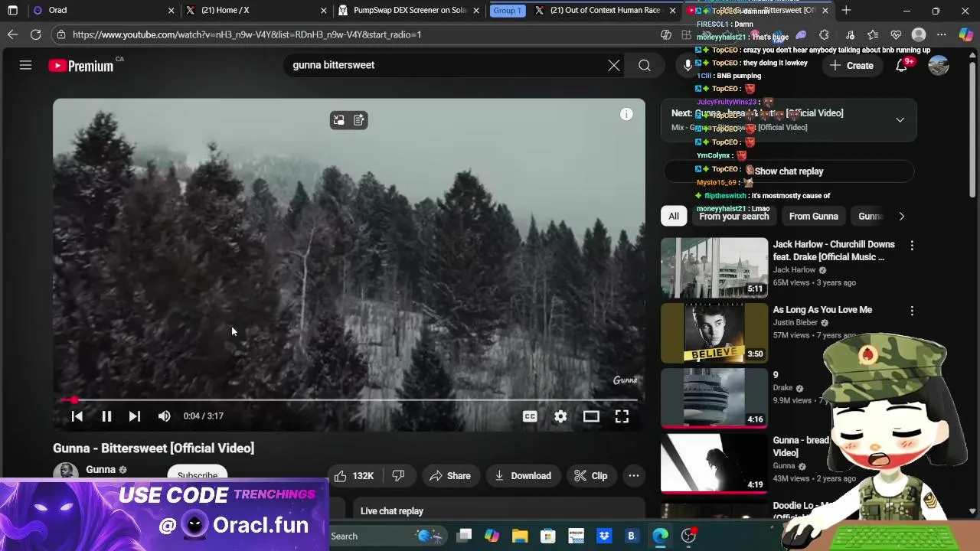Dislike the Bittersweet video
Screen dimensions: 980x551
[x=398, y=476]
